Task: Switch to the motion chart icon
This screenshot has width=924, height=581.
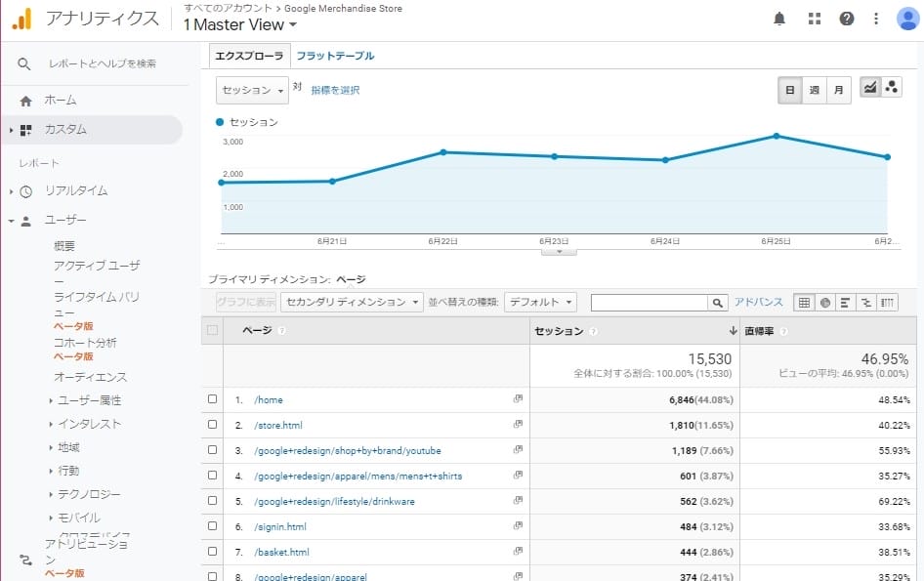Action: (892, 89)
